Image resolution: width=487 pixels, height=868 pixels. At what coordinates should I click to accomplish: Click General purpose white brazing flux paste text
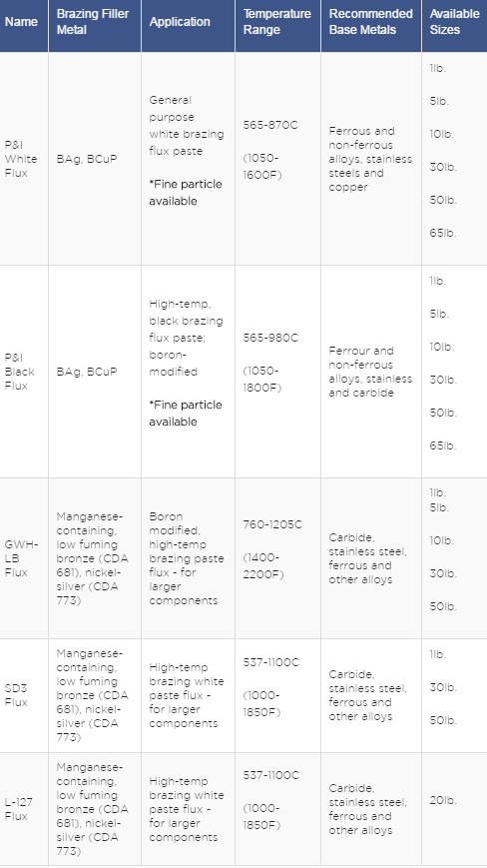tap(187, 125)
